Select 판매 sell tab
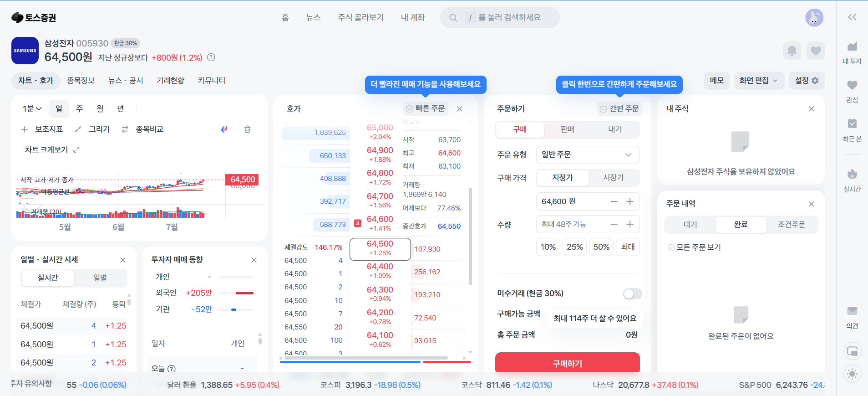The height and width of the screenshot is (396, 868). pos(567,129)
